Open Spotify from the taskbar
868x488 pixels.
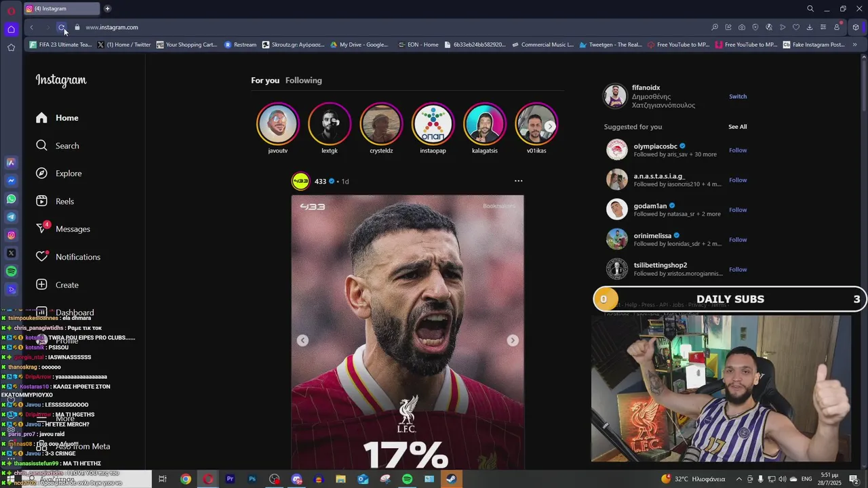[407, 479]
